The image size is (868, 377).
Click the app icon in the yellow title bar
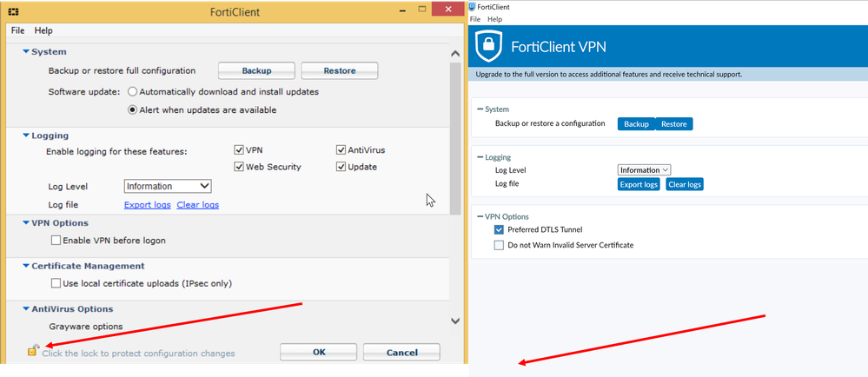12,10
